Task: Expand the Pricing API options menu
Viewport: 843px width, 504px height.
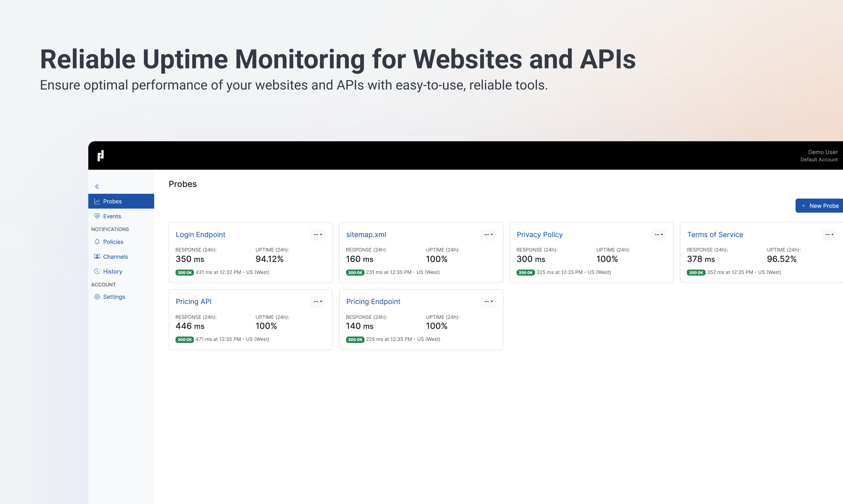Action: pos(318,302)
